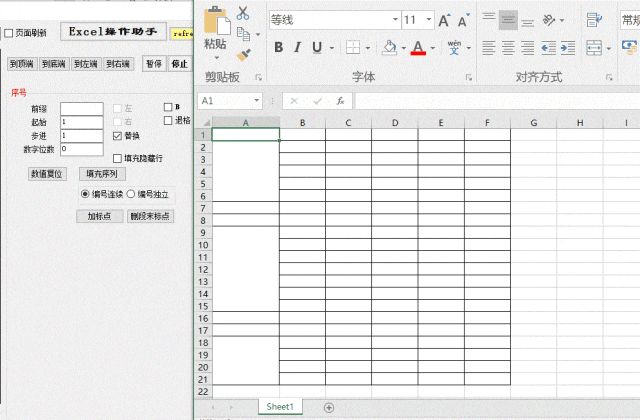Image resolution: width=640 pixels, height=420 pixels.
Task: Click the text orientation icon
Action: (549, 20)
